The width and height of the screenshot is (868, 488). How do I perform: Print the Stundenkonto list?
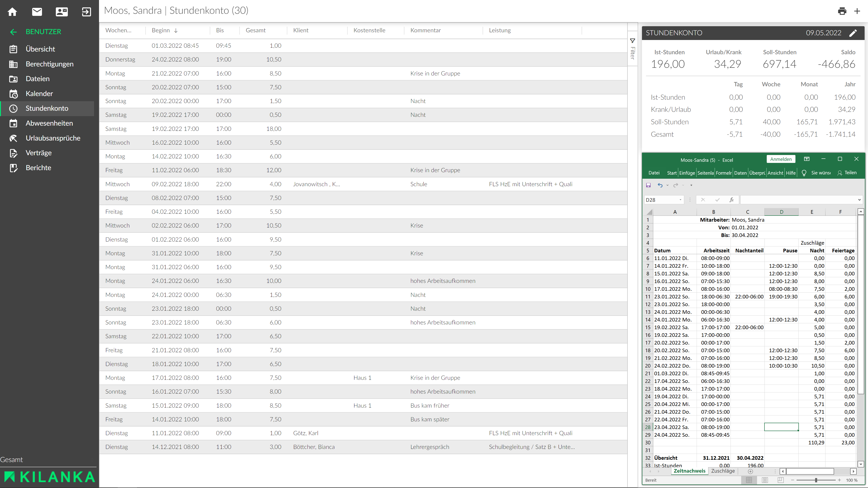(x=842, y=11)
